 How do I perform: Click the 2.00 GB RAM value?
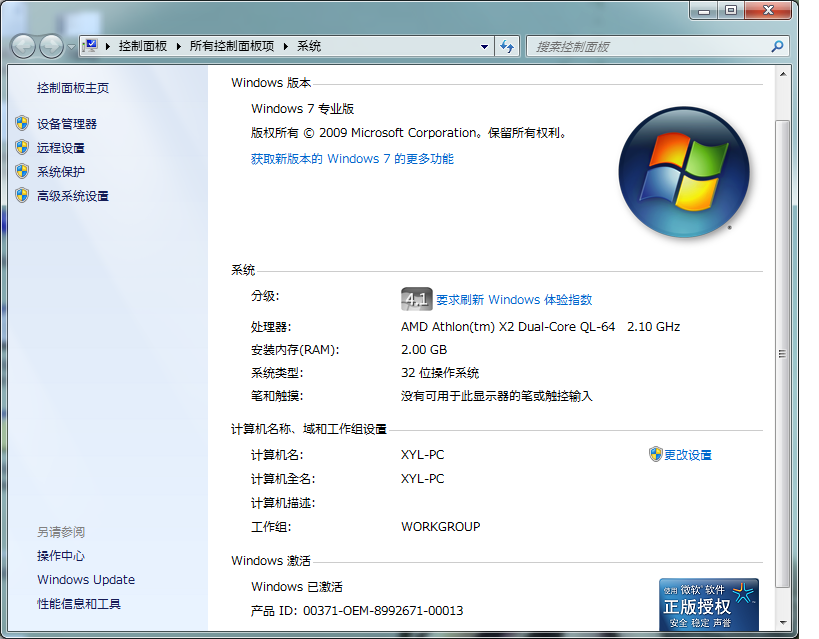424,350
